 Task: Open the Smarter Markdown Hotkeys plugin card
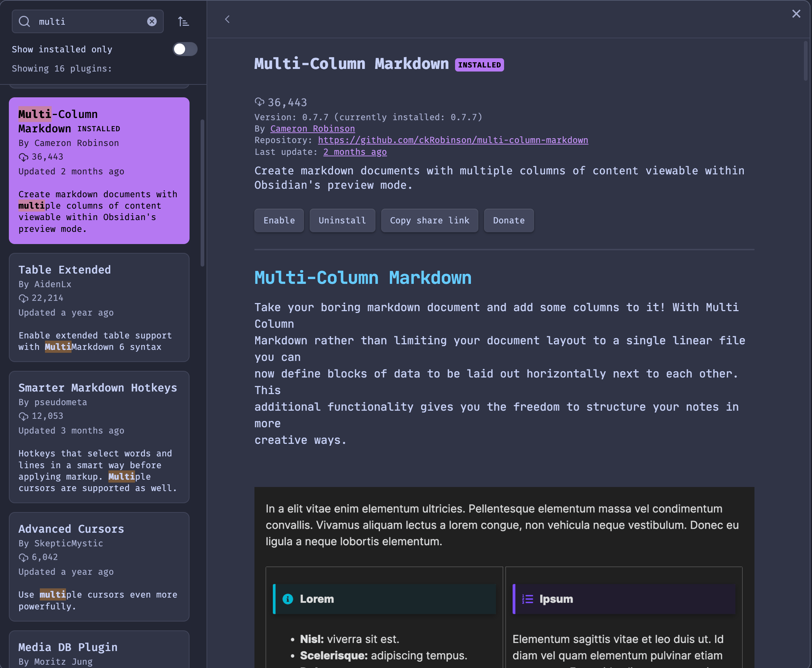(x=99, y=437)
